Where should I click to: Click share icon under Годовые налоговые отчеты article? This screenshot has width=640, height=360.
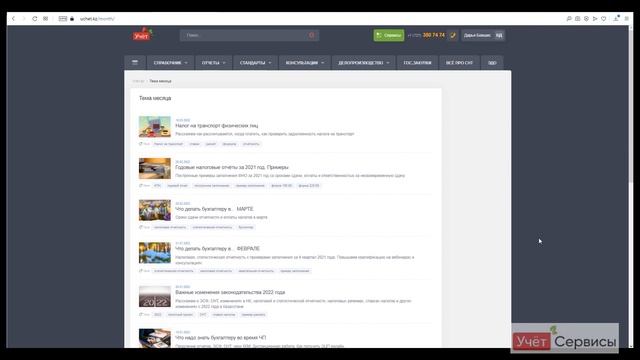(x=141, y=185)
